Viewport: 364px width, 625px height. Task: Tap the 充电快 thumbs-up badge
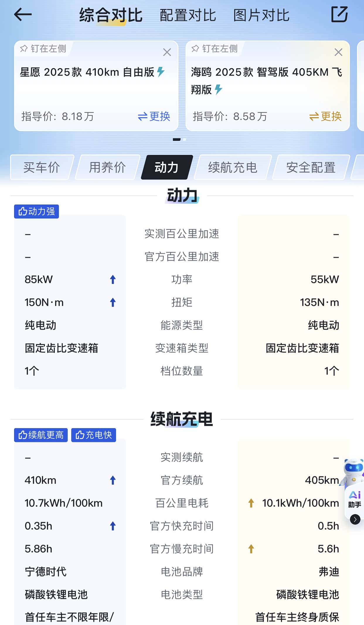[94, 435]
